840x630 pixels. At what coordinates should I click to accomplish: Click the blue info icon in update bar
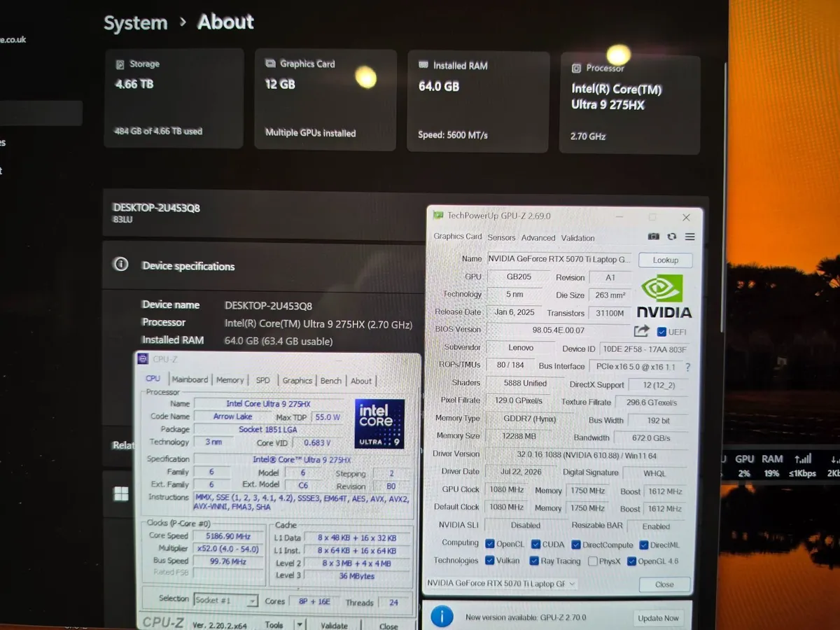point(442,617)
